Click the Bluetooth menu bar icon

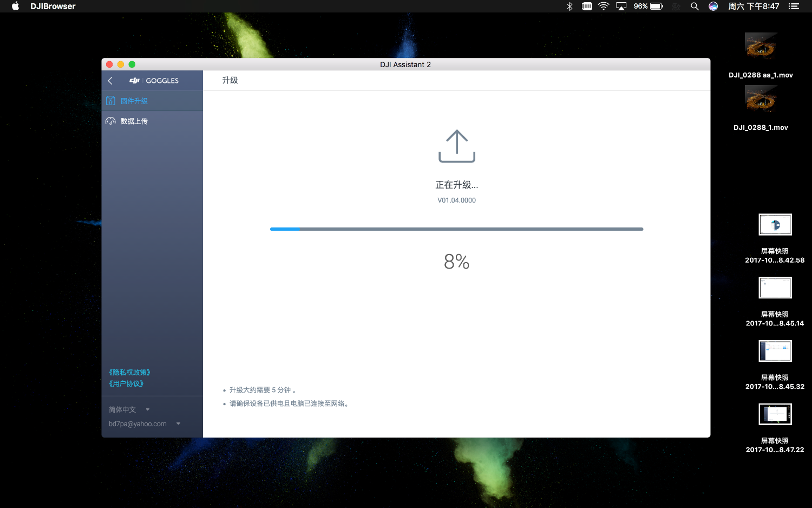tap(569, 6)
